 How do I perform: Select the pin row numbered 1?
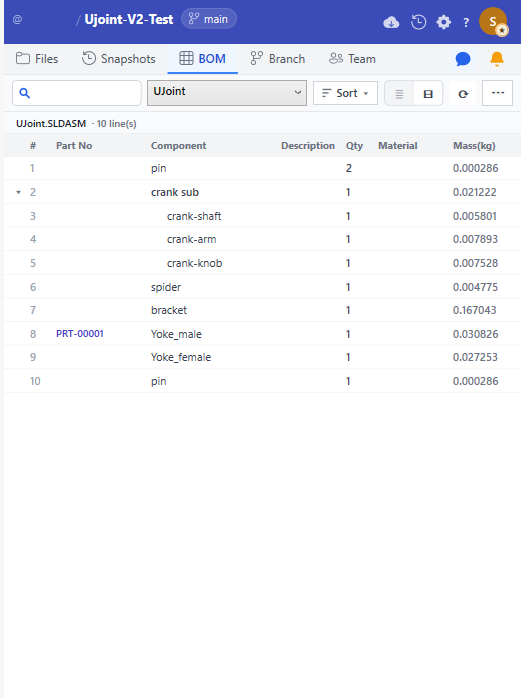pos(262,168)
